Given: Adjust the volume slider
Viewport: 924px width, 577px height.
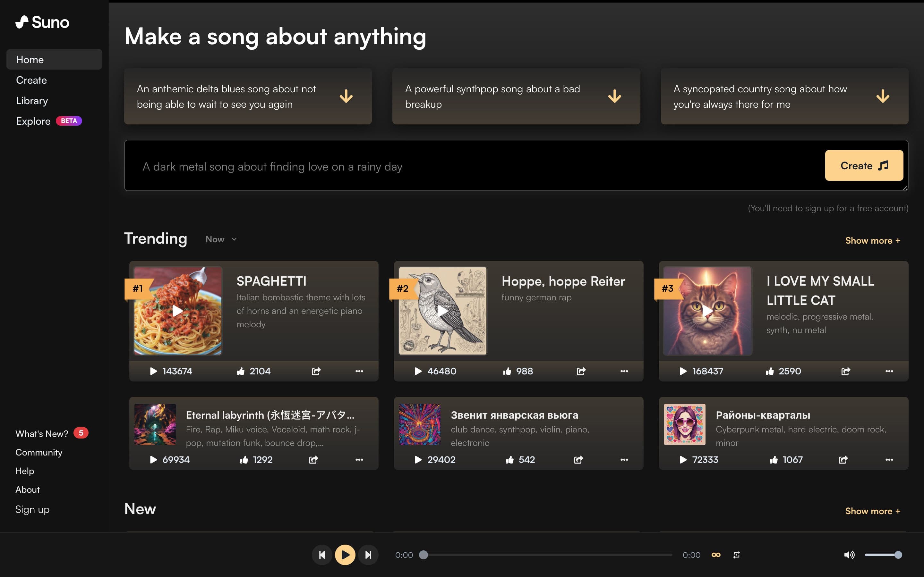Looking at the screenshot, I should [x=882, y=555].
